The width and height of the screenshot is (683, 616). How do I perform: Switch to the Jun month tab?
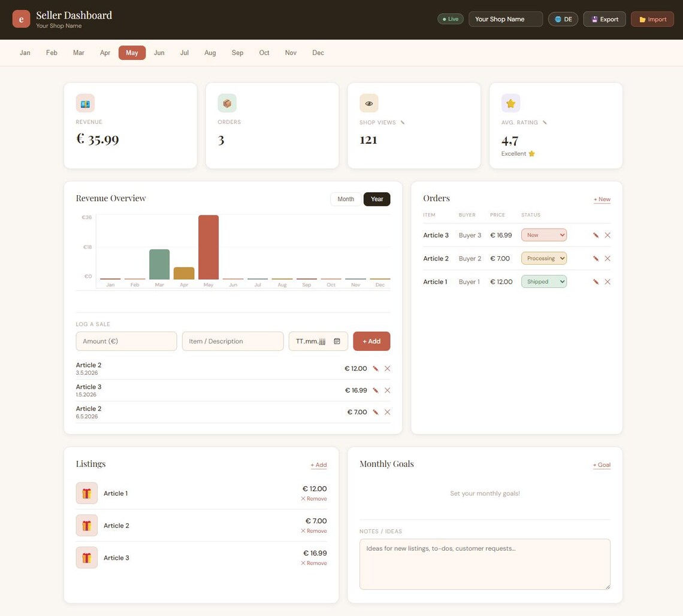159,53
